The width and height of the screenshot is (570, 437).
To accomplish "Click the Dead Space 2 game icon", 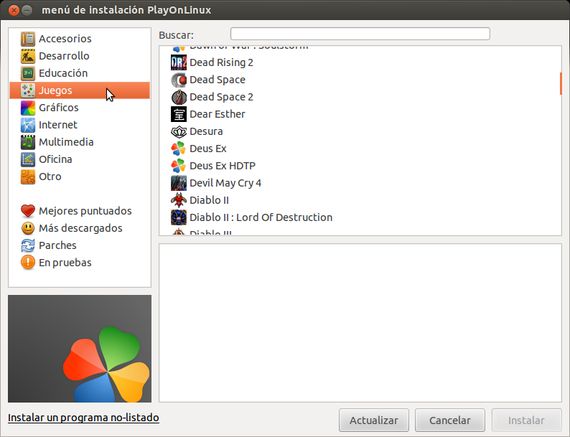I will (x=179, y=97).
